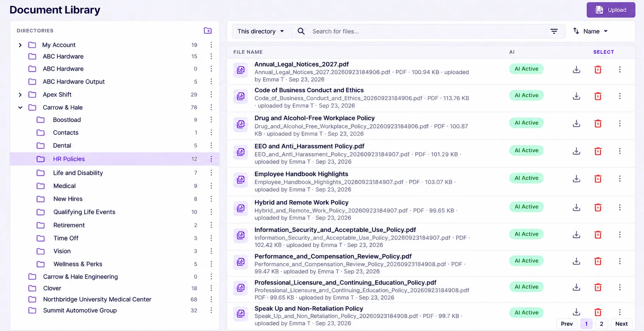Viewport: 644px width, 331px height.
Task: Click the file icon for Annual_Legal_Notices_2027.pdf
Action: click(x=241, y=70)
